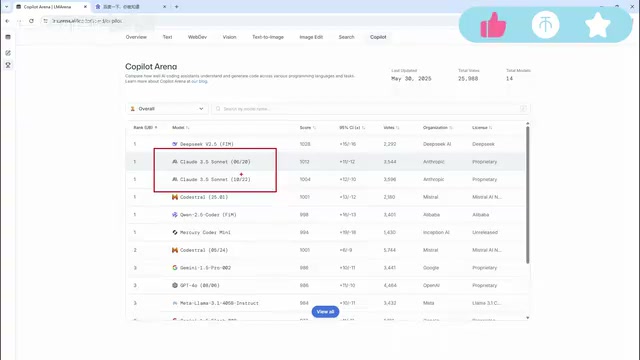Click the Deepseek V2.5 model logo
640x360 pixels.
pos(175,144)
